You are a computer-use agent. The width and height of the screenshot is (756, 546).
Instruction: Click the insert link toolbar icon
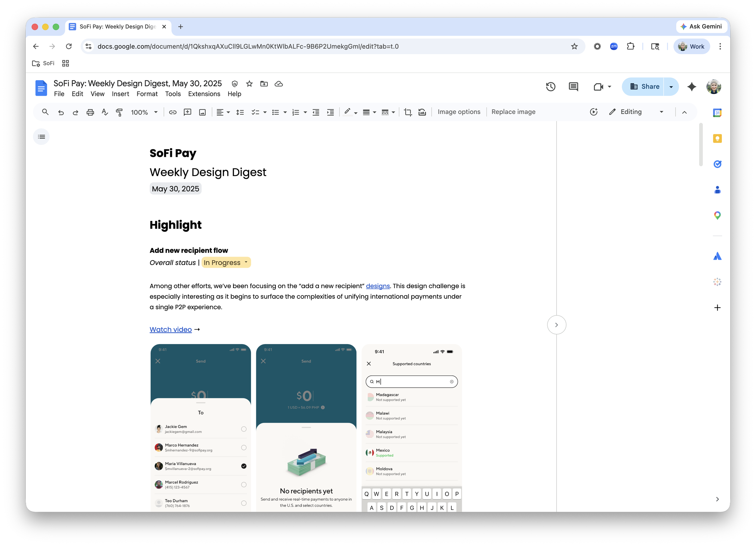172,112
